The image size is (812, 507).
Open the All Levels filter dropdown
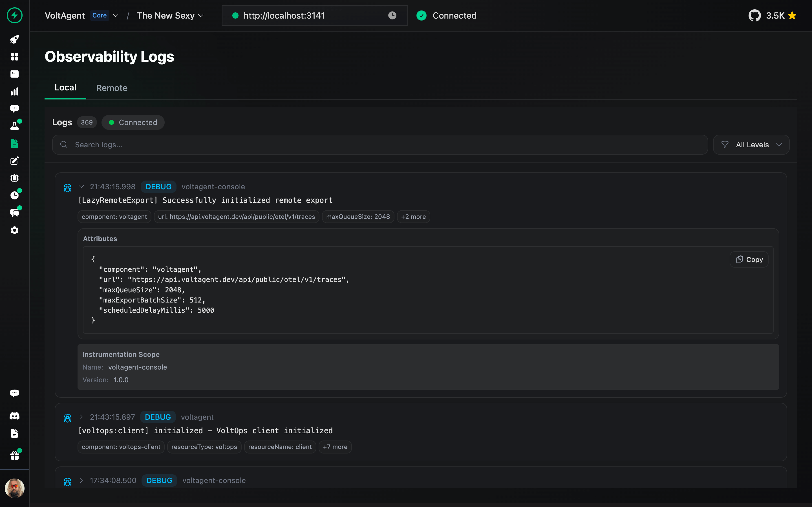(751, 144)
